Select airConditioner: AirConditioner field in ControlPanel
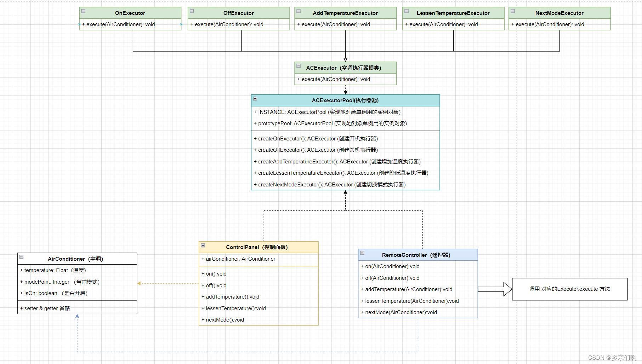The width and height of the screenshot is (642, 364). [259, 259]
